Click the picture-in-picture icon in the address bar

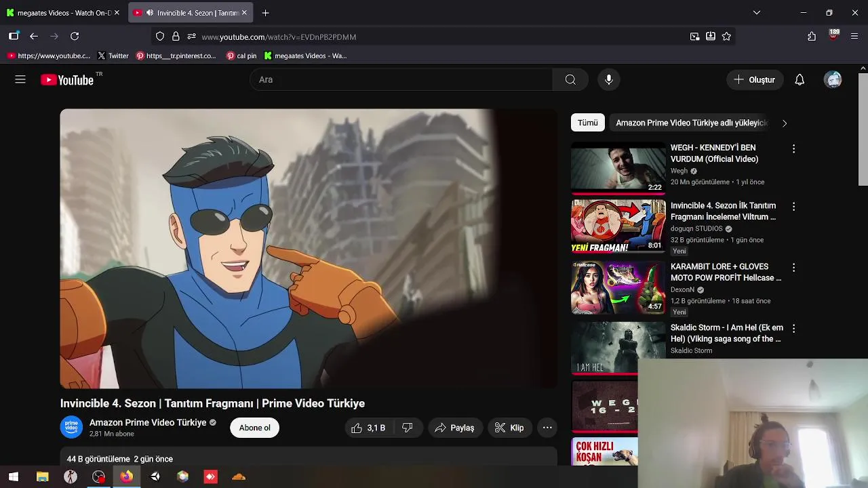coord(694,37)
